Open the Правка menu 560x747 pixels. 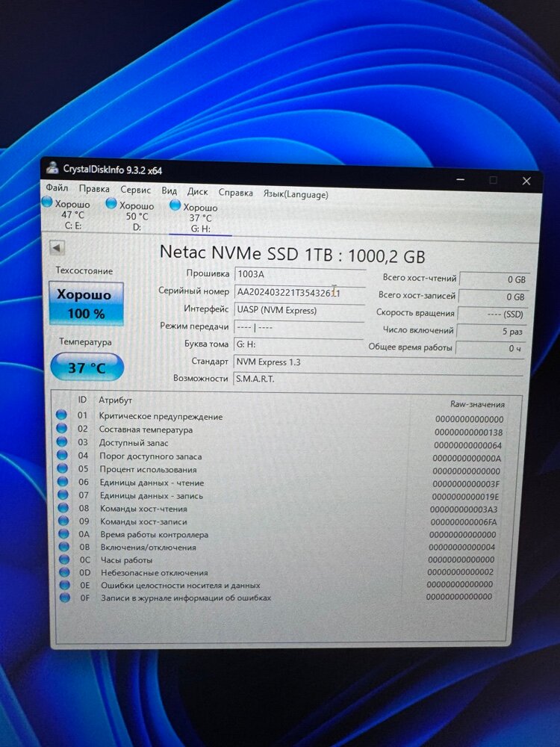coord(94,189)
